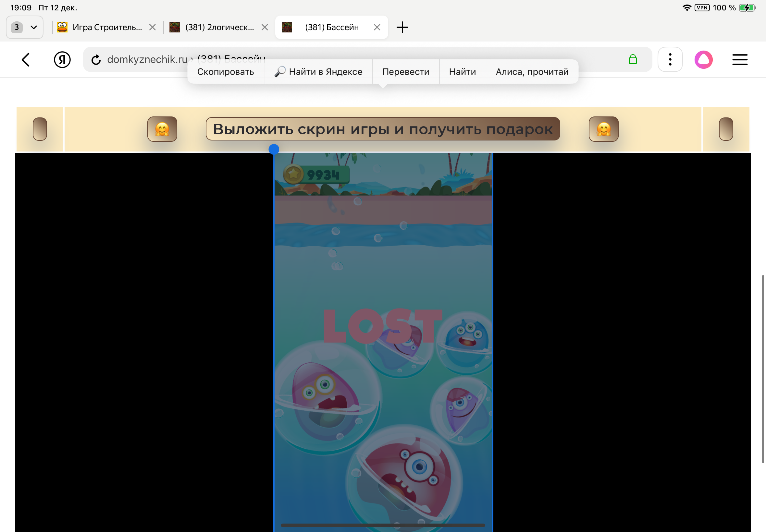766x532 pixels.
Task: Close the Бассейн tab
Action: tap(377, 27)
